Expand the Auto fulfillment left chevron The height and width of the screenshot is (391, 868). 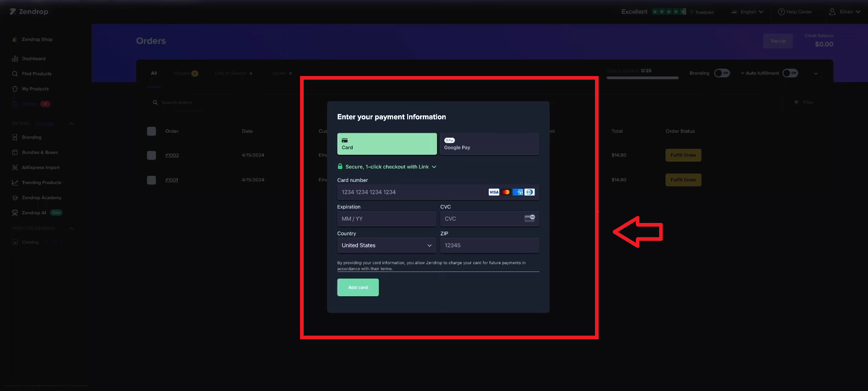click(x=742, y=73)
